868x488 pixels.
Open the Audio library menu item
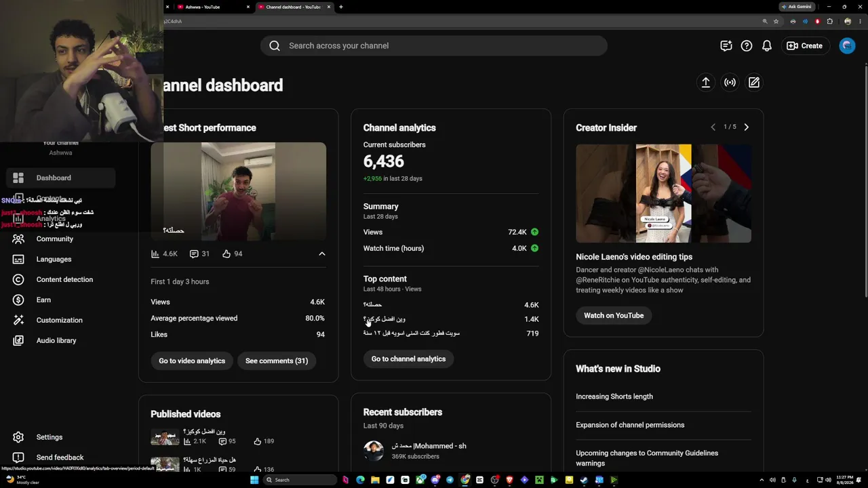click(x=56, y=340)
